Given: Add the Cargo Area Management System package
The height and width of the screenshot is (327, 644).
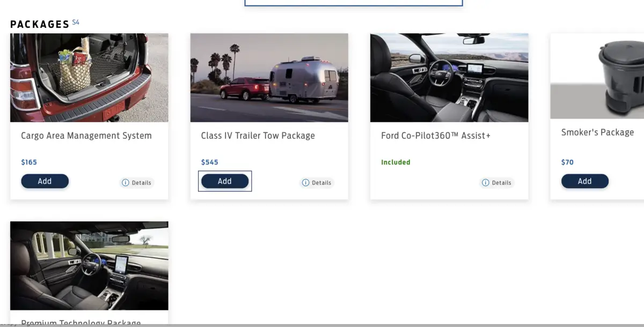Looking at the screenshot, I should 45,181.
